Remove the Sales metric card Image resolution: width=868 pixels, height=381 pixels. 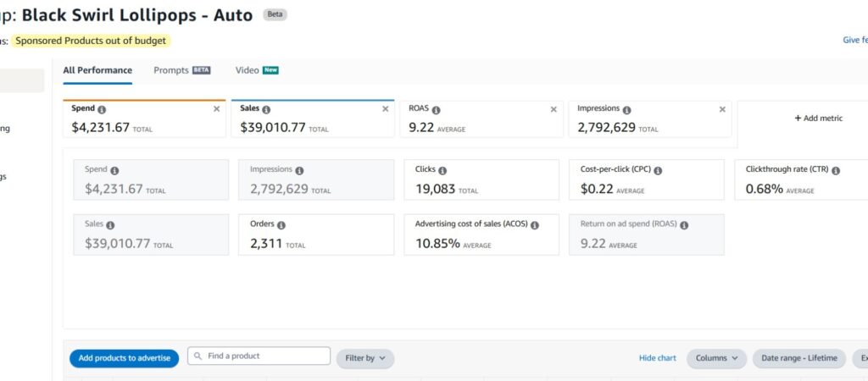coord(386,109)
